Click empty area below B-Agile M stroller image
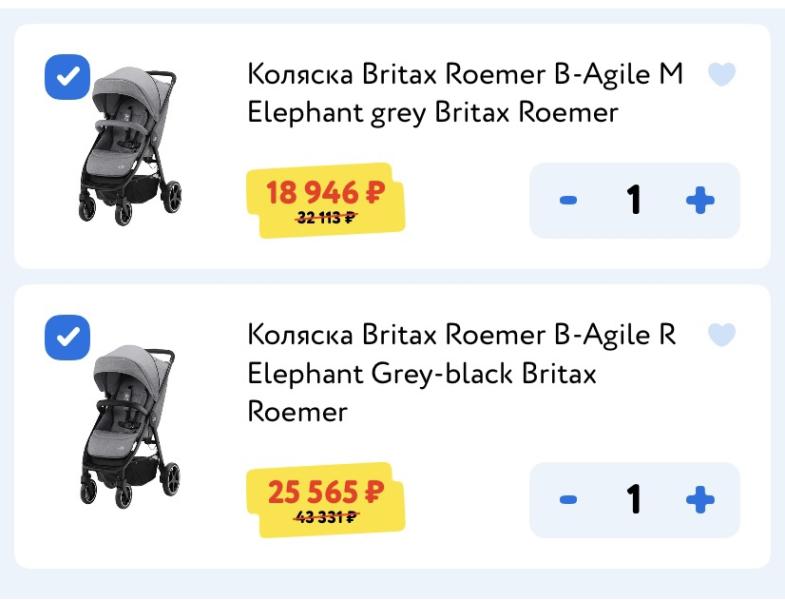Image resolution: width=785 pixels, height=600 pixels. tap(130, 248)
